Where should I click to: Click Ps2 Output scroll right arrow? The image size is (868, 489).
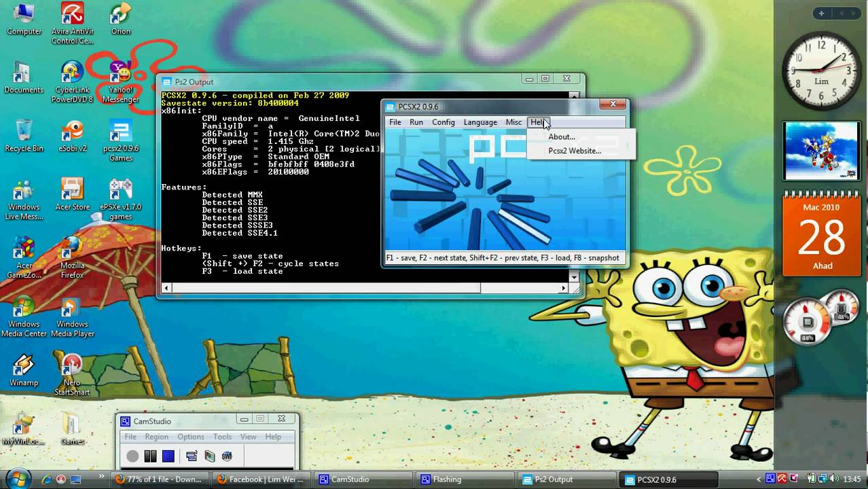pyautogui.click(x=563, y=288)
